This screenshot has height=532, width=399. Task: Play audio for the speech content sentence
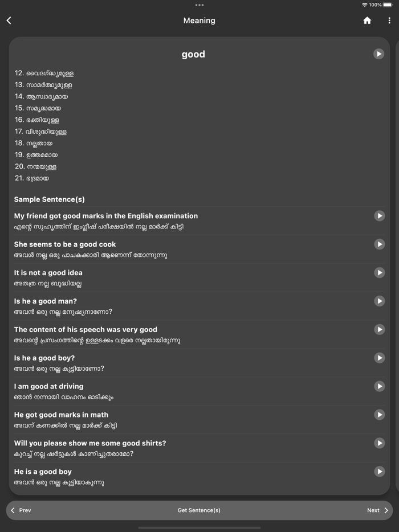pos(379,329)
